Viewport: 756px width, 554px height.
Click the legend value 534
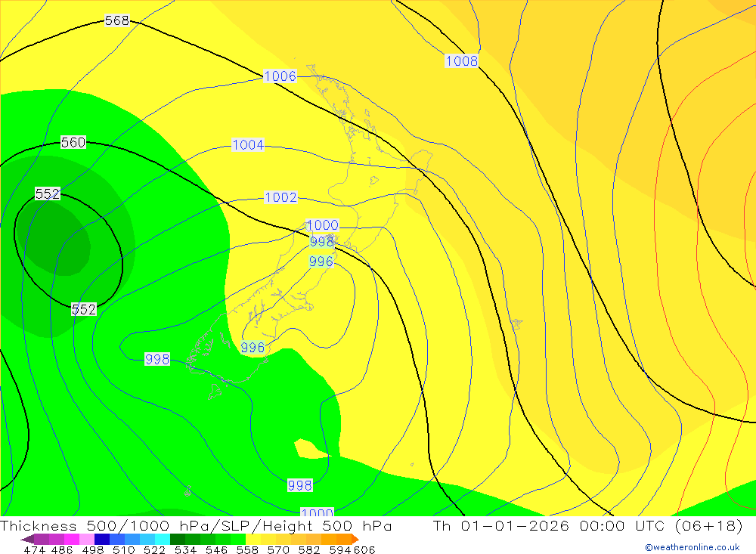click(186, 549)
